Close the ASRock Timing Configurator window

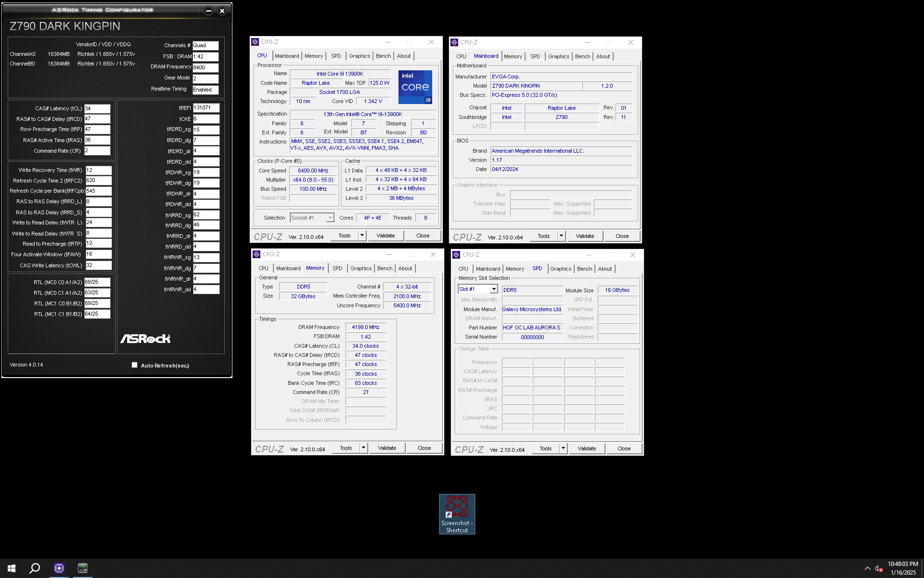(222, 11)
